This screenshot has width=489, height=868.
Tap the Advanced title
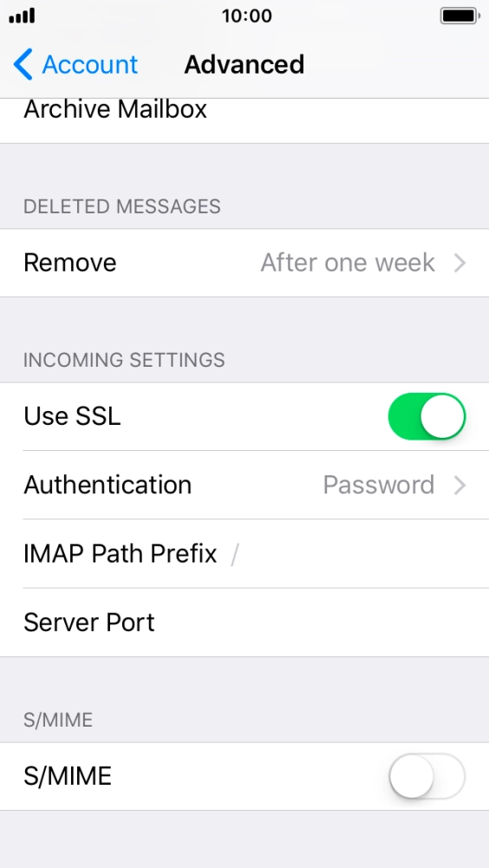[244, 64]
